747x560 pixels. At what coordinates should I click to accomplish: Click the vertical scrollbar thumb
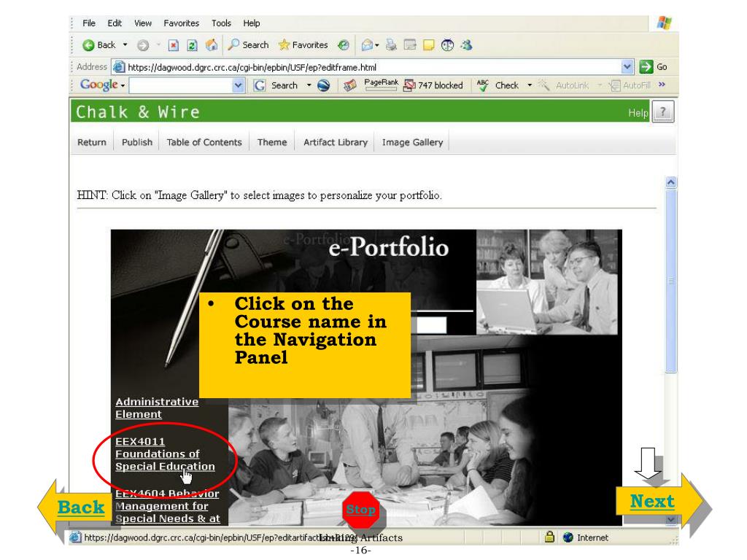[x=671, y=281]
